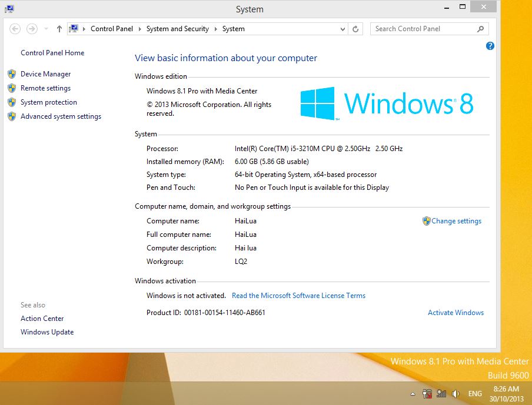Focus the Search Control Panel field

click(429, 29)
